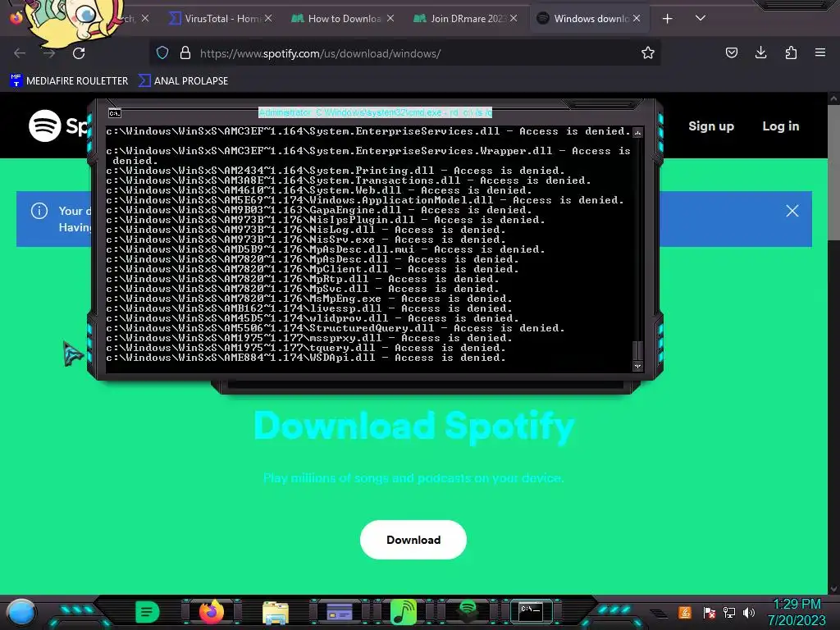Screen dimensions: 840x630
Task: Click the System.Printing.dll output line
Action: 336,171
